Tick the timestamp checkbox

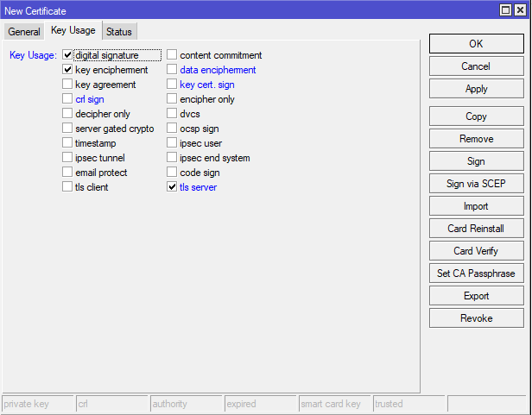[67, 142]
